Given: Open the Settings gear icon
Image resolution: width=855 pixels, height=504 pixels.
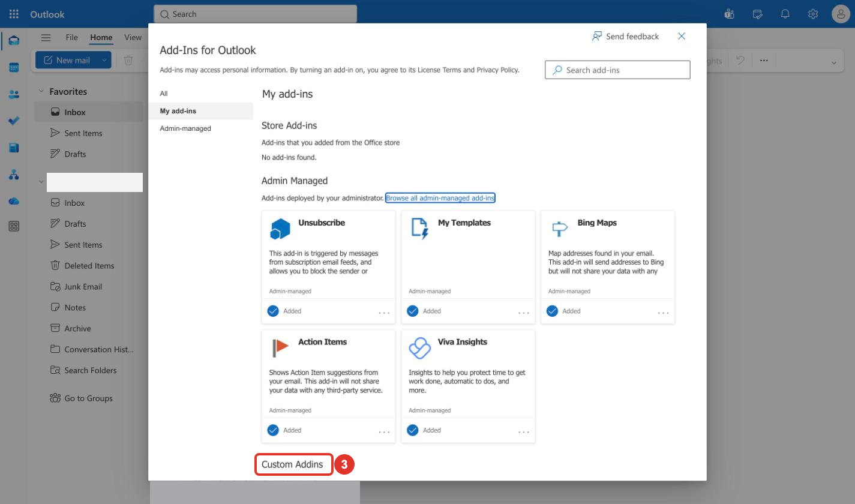Looking at the screenshot, I should coord(813,14).
